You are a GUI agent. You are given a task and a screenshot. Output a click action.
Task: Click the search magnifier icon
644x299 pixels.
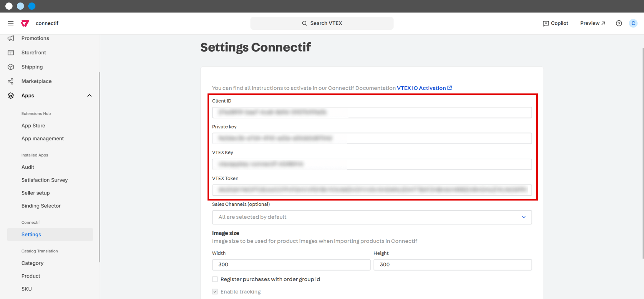coord(304,23)
